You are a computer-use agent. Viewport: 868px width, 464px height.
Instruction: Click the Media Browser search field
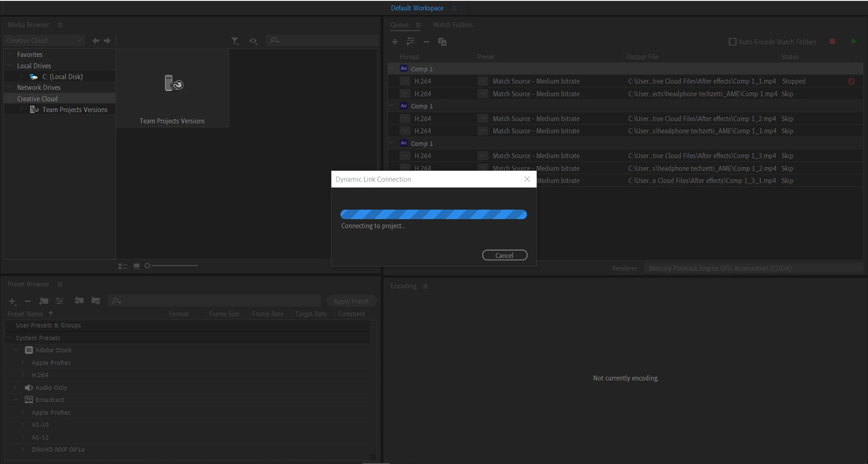click(x=322, y=41)
